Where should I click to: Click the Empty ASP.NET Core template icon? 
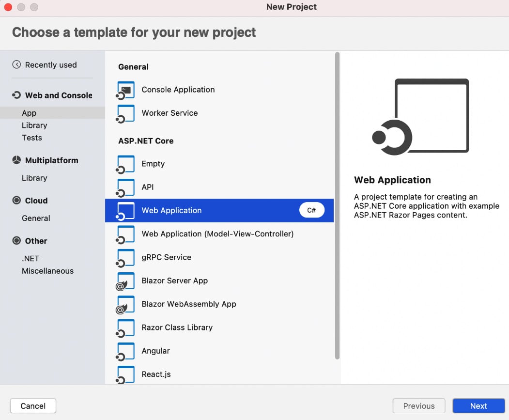tap(125, 164)
